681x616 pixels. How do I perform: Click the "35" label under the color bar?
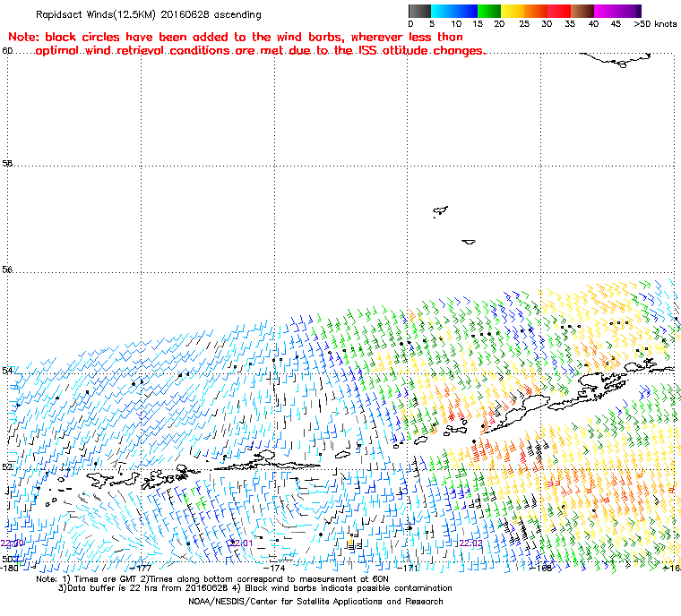click(570, 24)
